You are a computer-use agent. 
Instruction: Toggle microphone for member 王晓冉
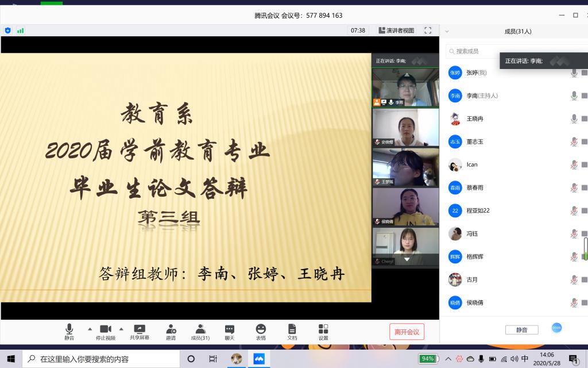point(573,118)
